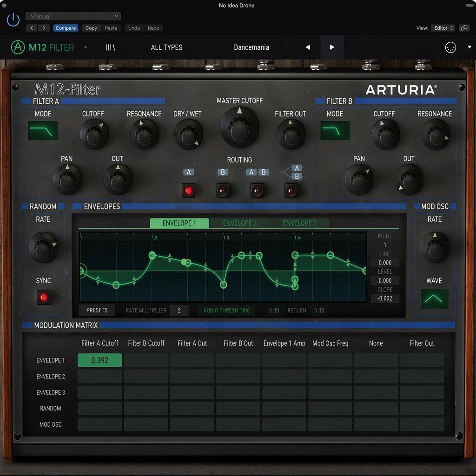Viewport: 476px width, 476px height.
Task: Click the Envelope 1 Amp column header
Action: tap(284, 344)
